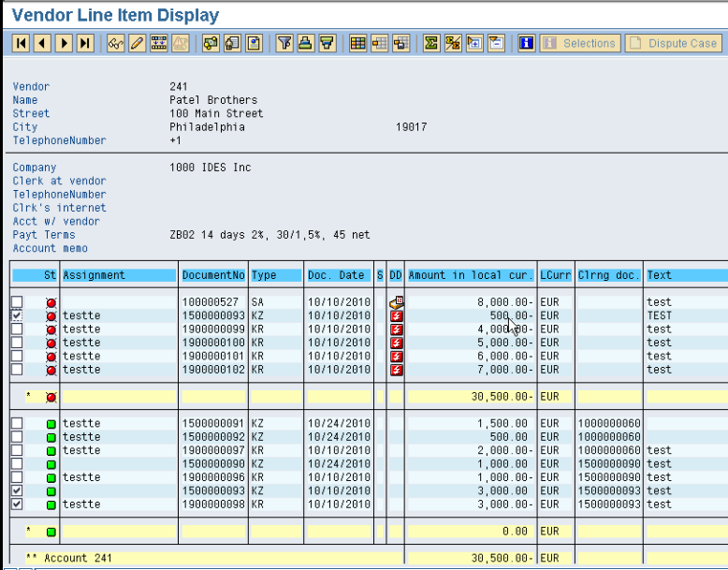Click green status icon in row 1500000091
This screenshot has width=728, height=570.
(x=51, y=424)
